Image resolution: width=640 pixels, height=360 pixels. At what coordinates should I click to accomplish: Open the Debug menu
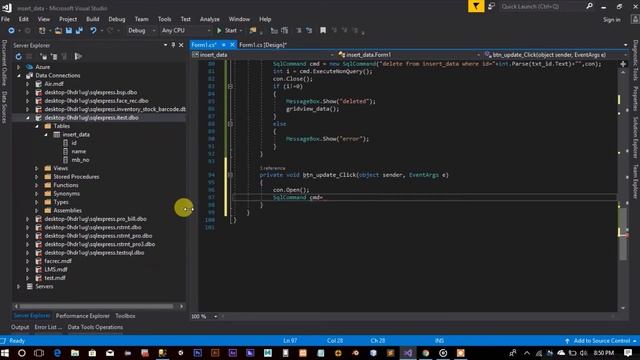[x=117, y=19]
